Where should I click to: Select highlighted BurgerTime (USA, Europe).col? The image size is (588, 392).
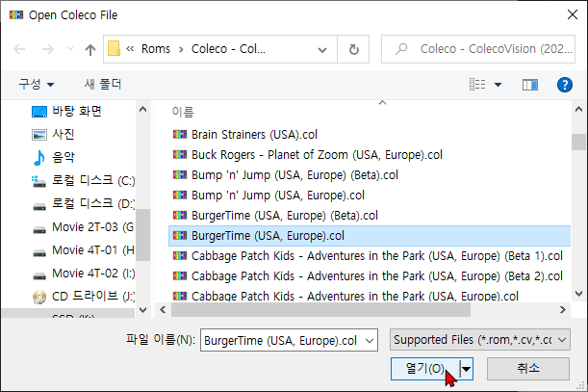point(370,236)
